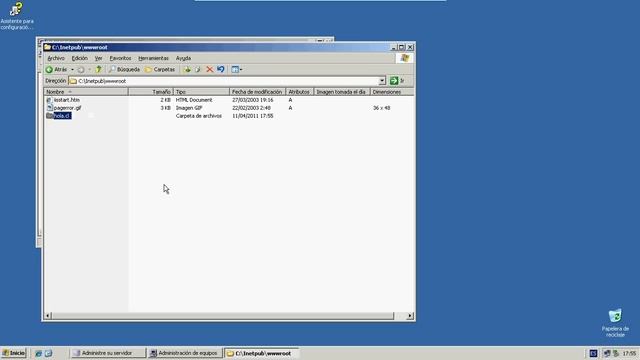Click the second quick launch icon
This screenshot has height=360, width=640.
[x=49, y=353]
